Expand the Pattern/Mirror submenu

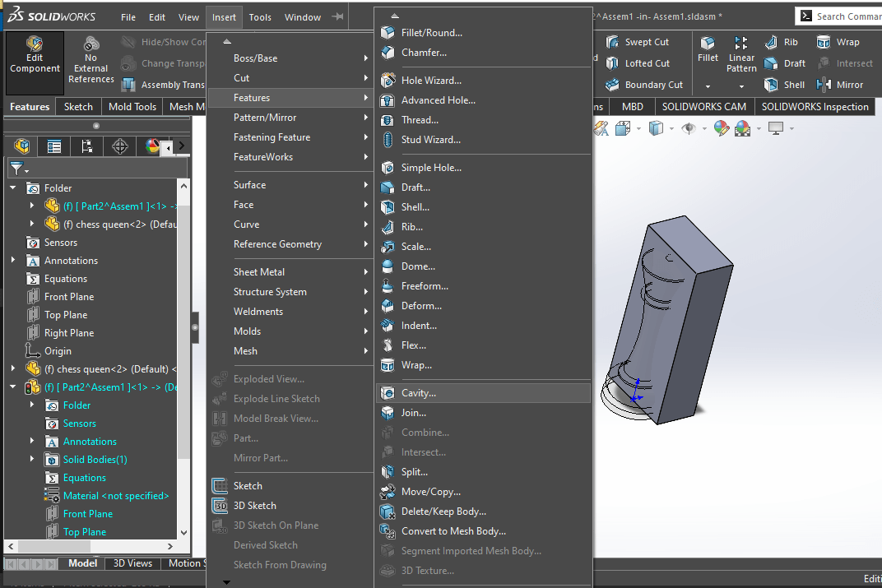[290, 117]
